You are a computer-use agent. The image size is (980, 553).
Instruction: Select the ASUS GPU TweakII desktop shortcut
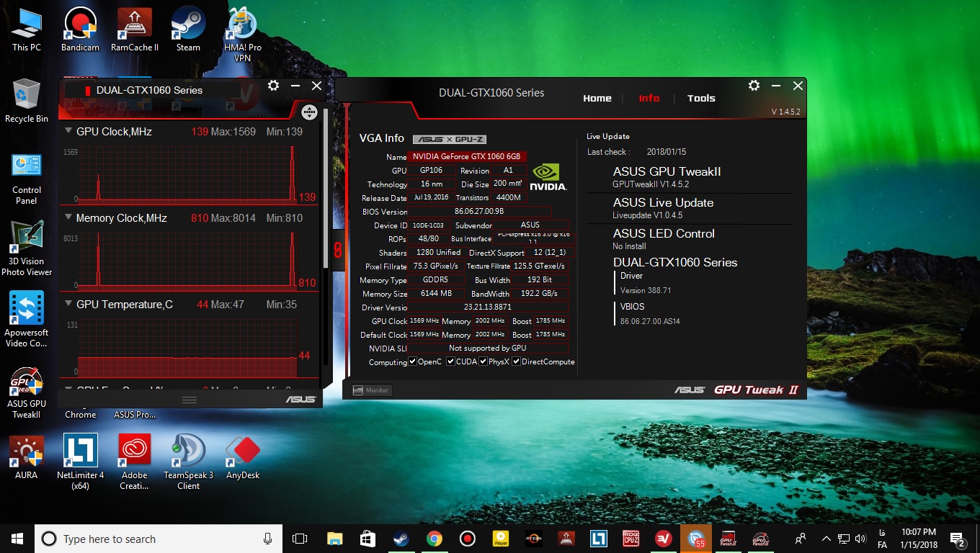tap(27, 393)
